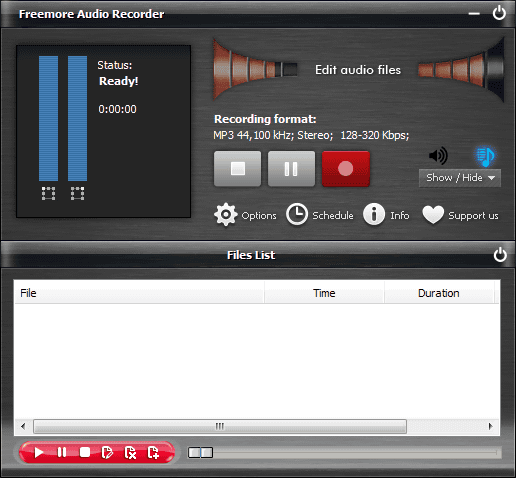Screen dimensions: 516x478
Task: Click the playback position slider handle
Action: click(200, 453)
